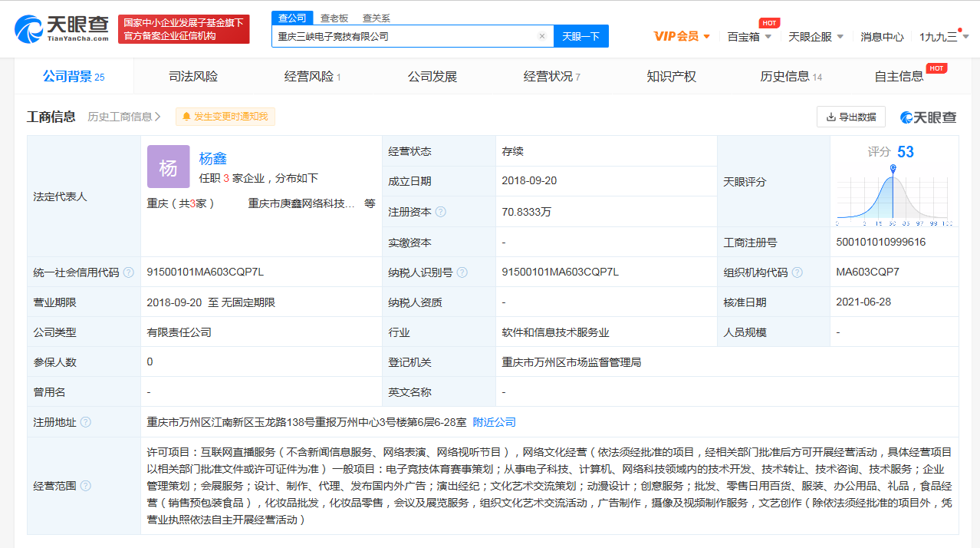Open the 天眼企服 dropdown menu

point(815,36)
